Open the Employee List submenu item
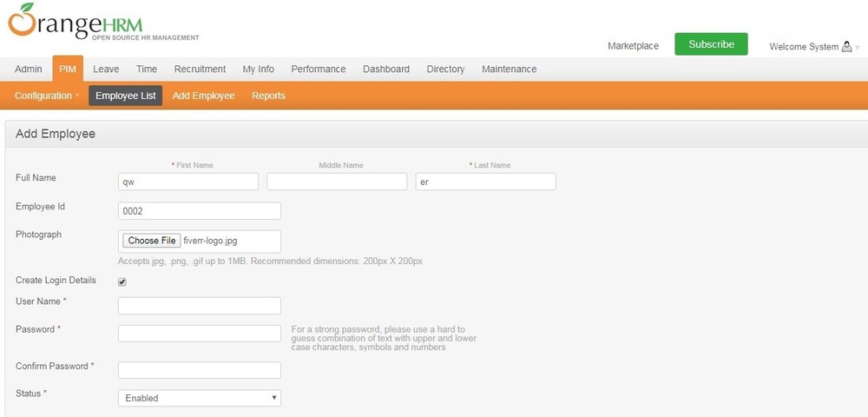Image resolution: width=868 pixels, height=417 pixels. 126,96
